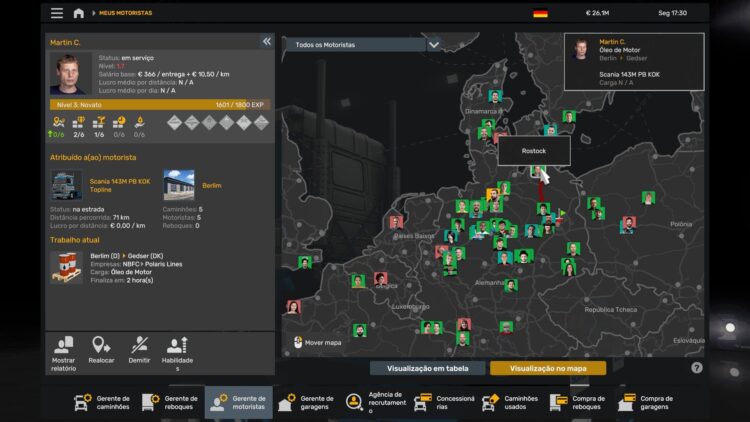
Task: Open the hamburger main menu
Action: click(x=57, y=13)
